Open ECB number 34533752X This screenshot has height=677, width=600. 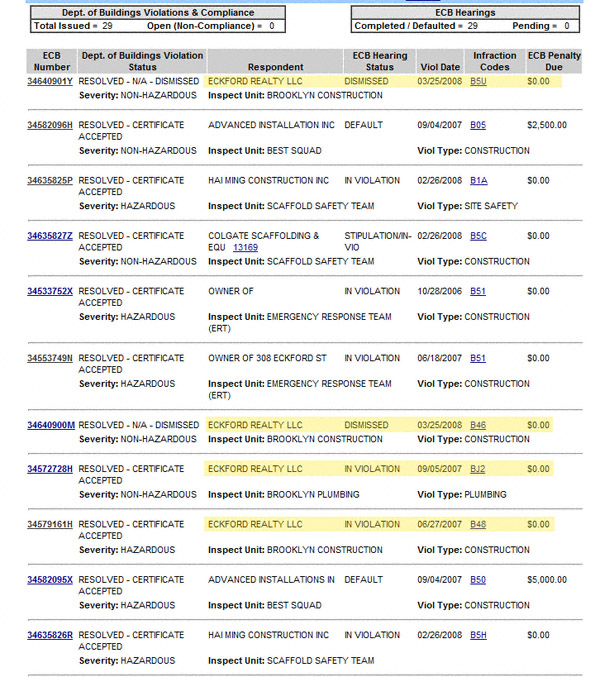50,291
